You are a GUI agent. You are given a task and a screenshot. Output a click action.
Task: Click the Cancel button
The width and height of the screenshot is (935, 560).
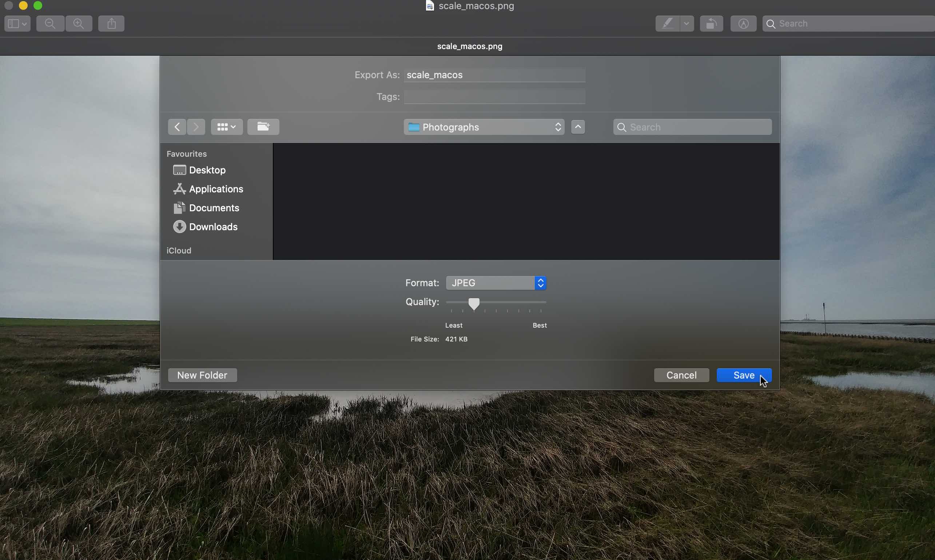(681, 375)
